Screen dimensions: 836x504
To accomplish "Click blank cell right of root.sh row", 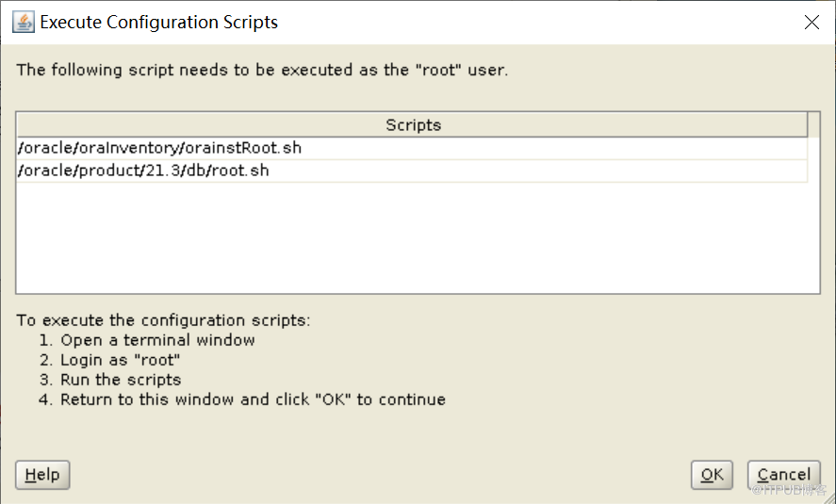I will tap(566, 171).
